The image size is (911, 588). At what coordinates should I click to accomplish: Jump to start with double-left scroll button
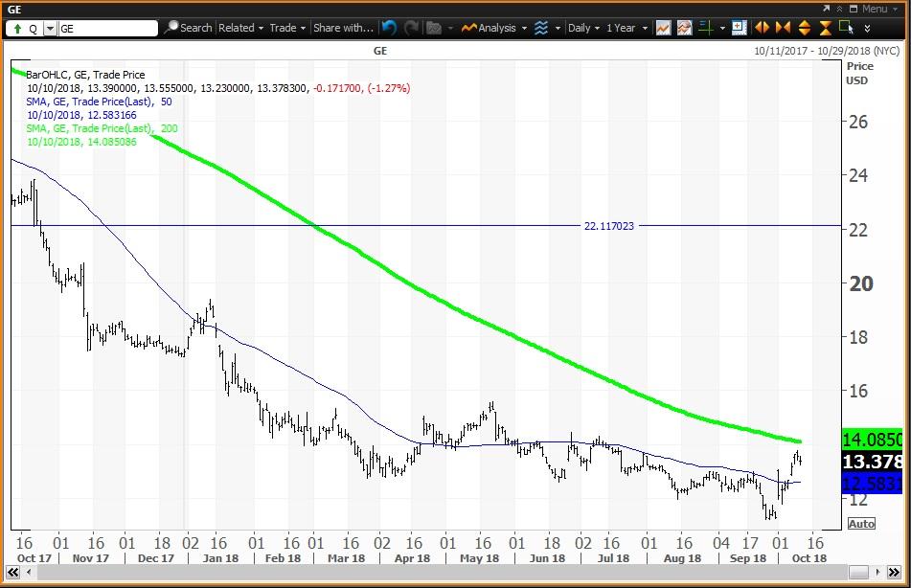[x=12, y=573]
